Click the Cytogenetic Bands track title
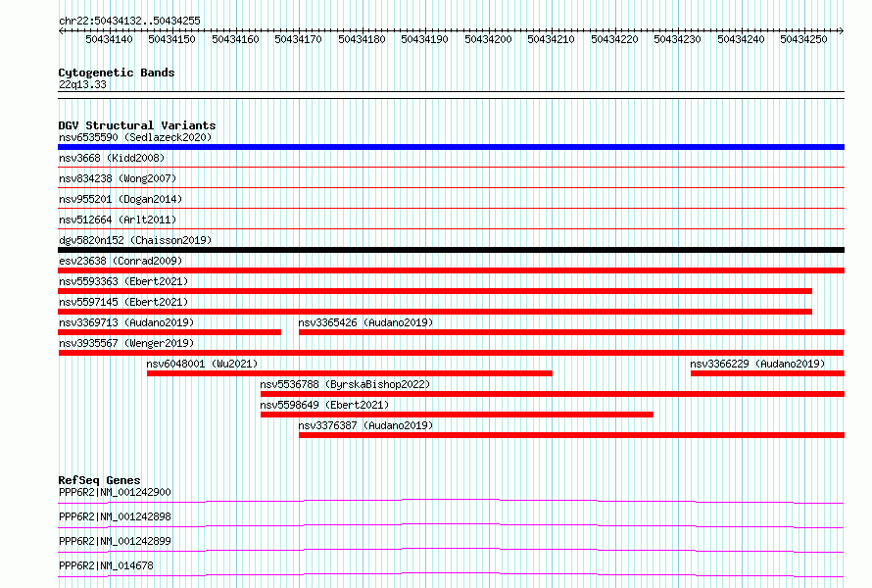This screenshot has height=588, width=872. click(117, 73)
